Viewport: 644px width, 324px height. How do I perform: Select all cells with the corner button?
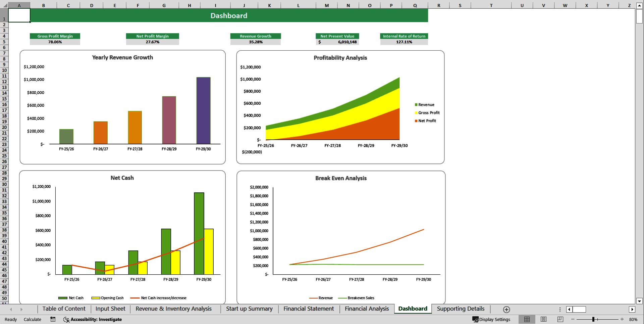(4, 5)
